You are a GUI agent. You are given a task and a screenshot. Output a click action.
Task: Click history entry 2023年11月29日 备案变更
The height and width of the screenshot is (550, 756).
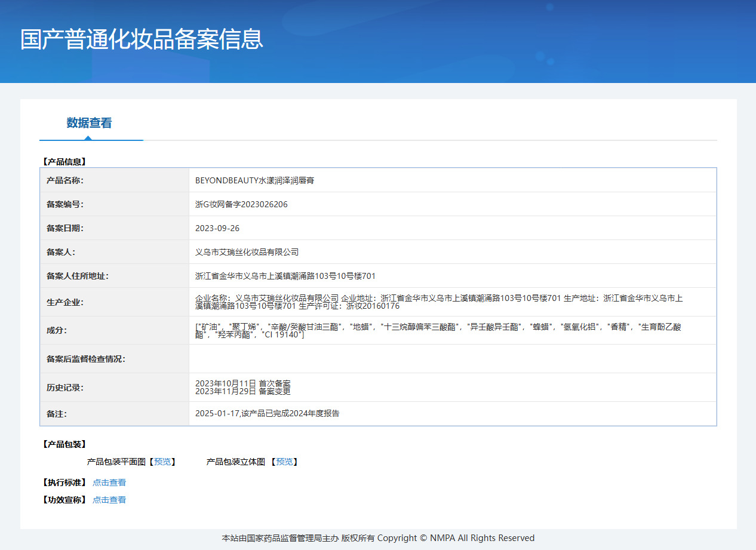(x=243, y=391)
